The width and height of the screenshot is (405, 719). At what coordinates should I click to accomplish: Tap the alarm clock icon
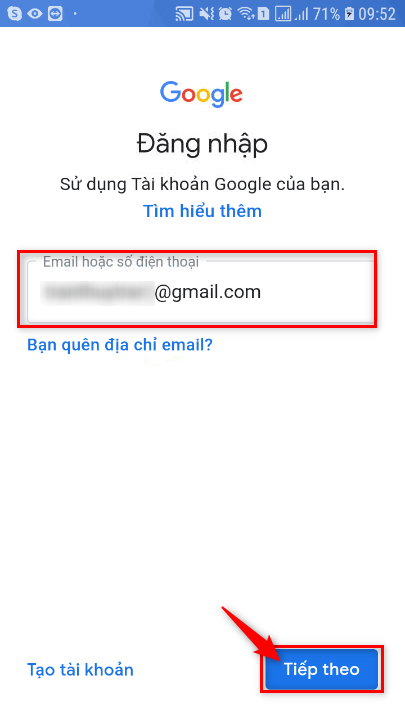coord(225,14)
